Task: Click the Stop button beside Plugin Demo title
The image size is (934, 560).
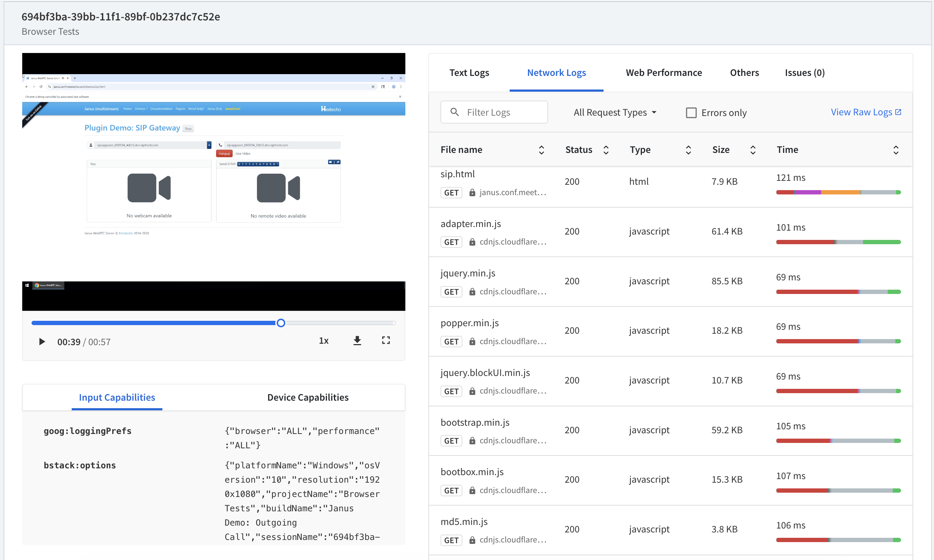Action: 188,128
